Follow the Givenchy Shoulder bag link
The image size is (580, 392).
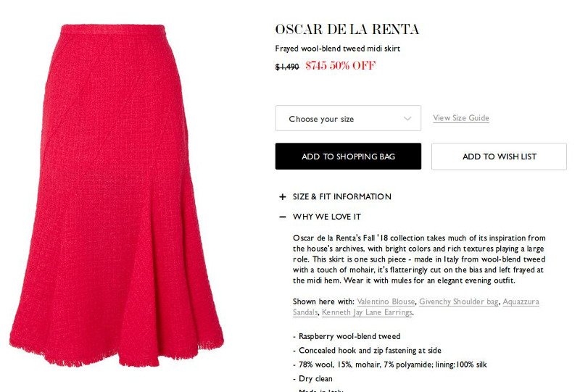click(x=459, y=301)
